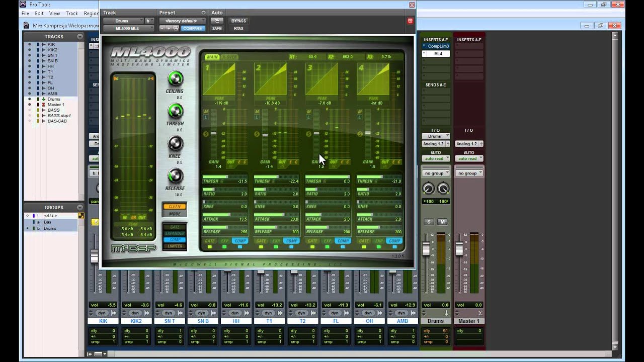Open Master 1 auto read dropdown

click(x=469, y=158)
